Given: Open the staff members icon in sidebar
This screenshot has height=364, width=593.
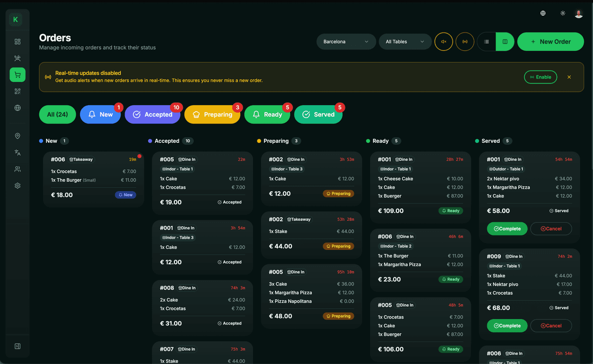Looking at the screenshot, I should coord(17,168).
